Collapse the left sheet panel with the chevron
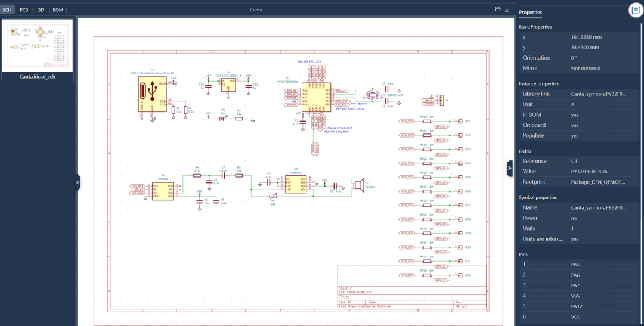 click(x=78, y=182)
